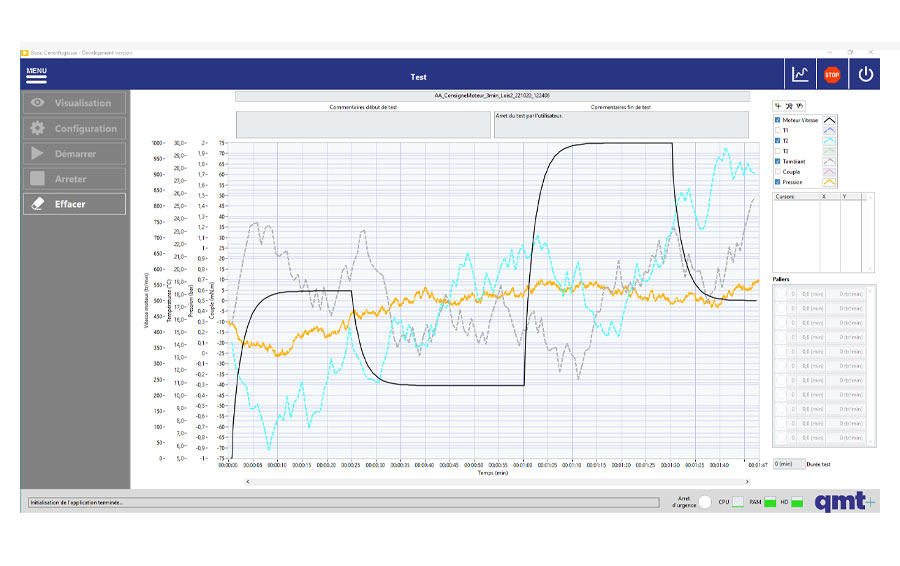The height and width of the screenshot is (566, 900).
Task: Open Configuration in the side menu
Action: coord(75,128)
